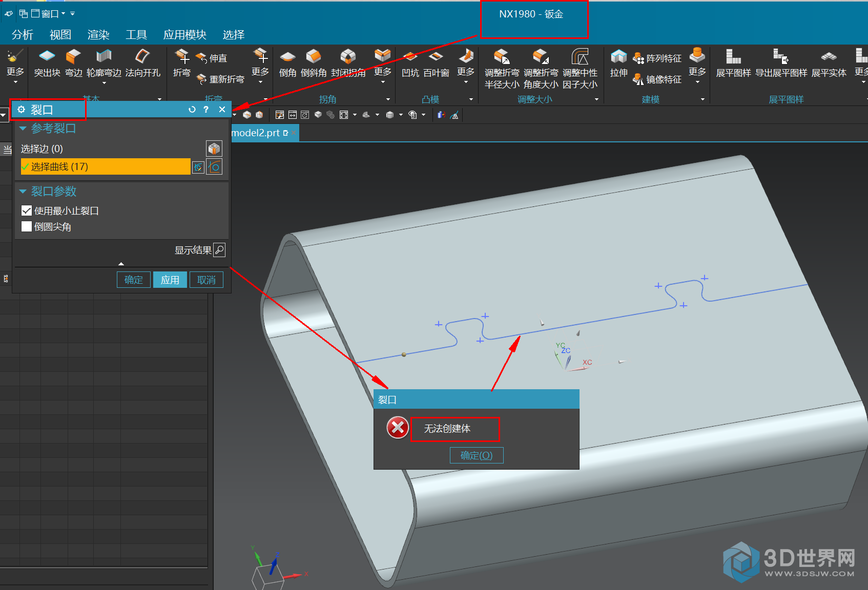Click the 伸直 unbend tool

(212, 58)
